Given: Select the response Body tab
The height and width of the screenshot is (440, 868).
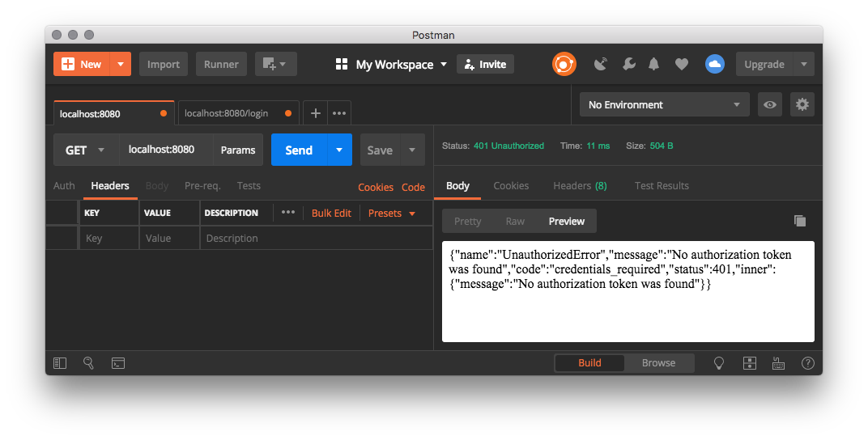Looking at the screenshot, I should click(457, 186).
